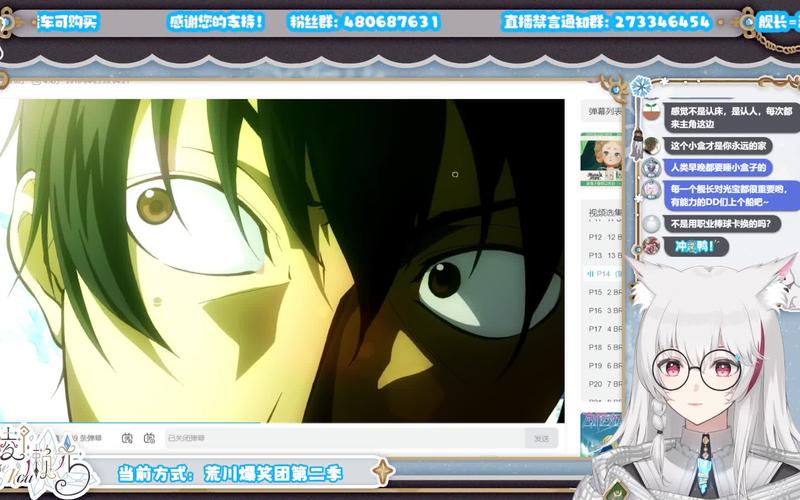Viewport: 800px width, 500px height.
Task: Click the chat message 不是用职业棒球卡换的吗?
Action: [x=721, y=223]
